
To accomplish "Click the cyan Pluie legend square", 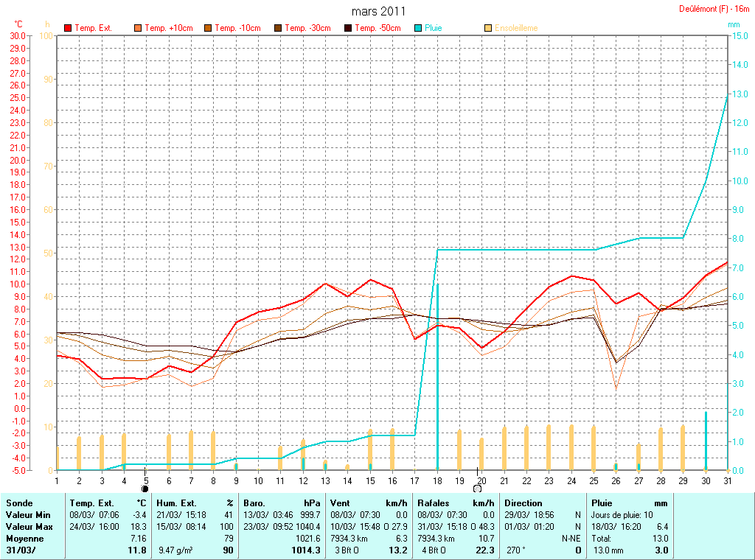I will tap(418, 28).
